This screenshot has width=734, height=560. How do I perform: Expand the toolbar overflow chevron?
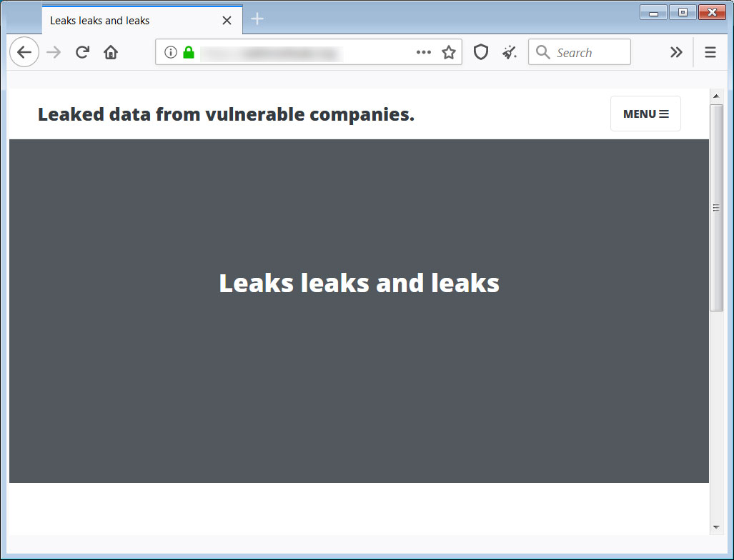click(676, 52)
